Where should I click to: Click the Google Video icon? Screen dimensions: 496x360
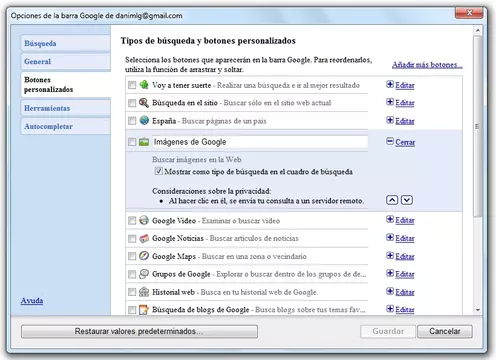click(x=144, y=220)
